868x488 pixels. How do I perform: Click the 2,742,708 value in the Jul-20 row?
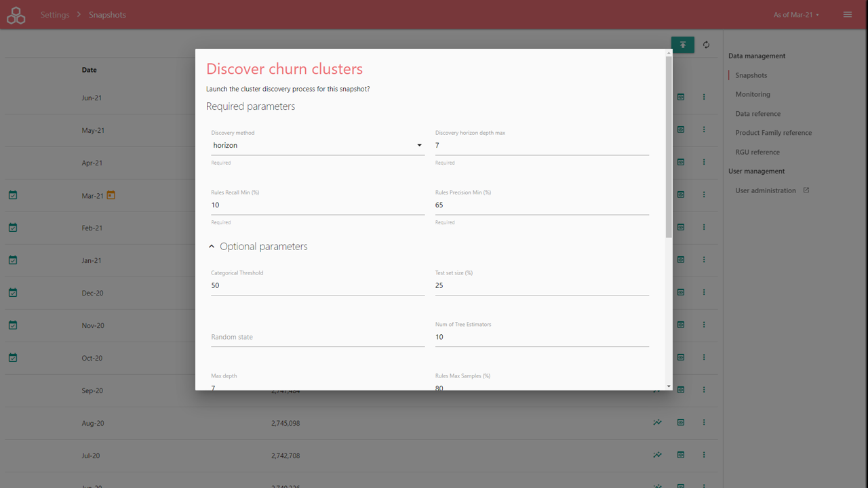point(285,455)
